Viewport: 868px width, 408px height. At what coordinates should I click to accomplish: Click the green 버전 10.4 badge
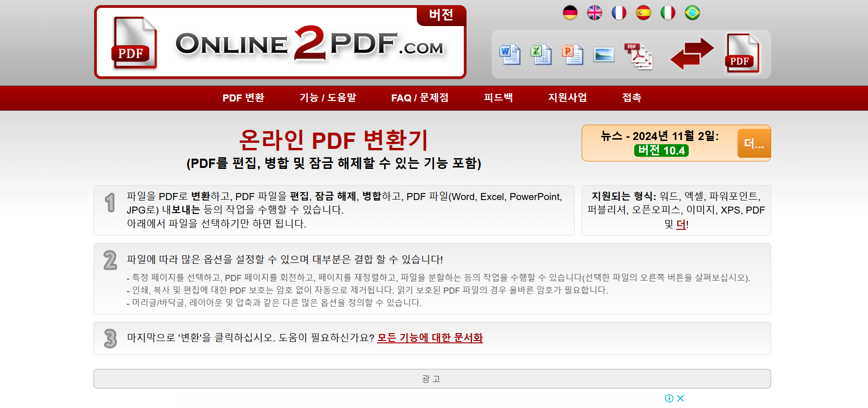point(661,150)
